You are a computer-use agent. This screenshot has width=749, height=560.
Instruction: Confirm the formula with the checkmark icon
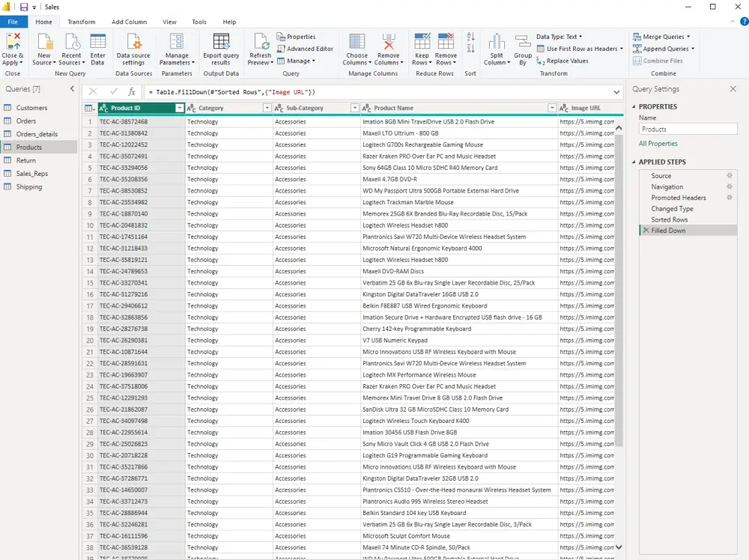tap(113, 91)
